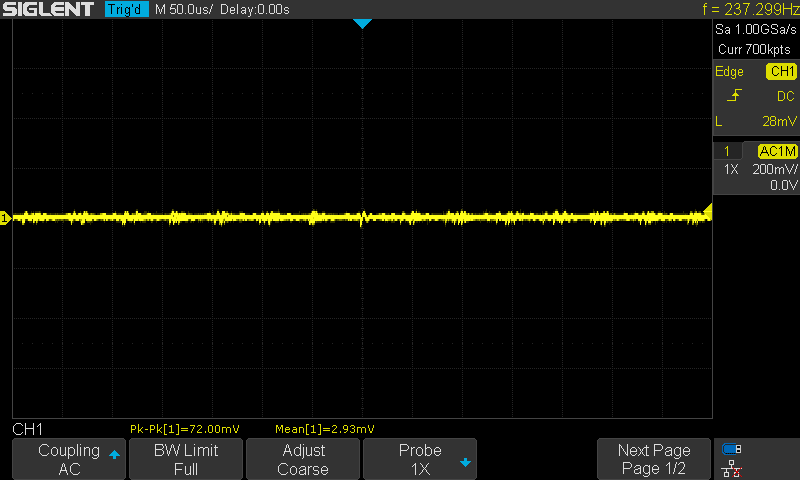Click the CH1 ground level marker
Screen dimensions: 800x480
[x=5, y=217]
